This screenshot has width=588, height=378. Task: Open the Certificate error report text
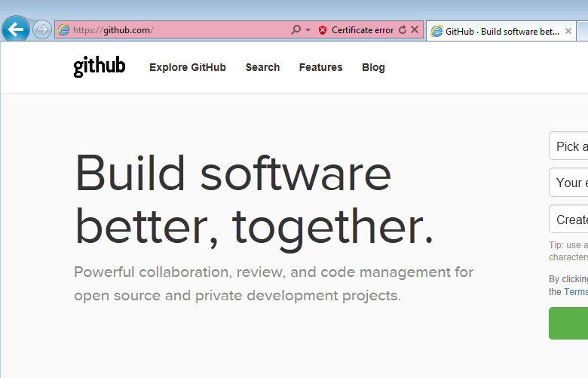pyautogui.click(x=363, y=30)
